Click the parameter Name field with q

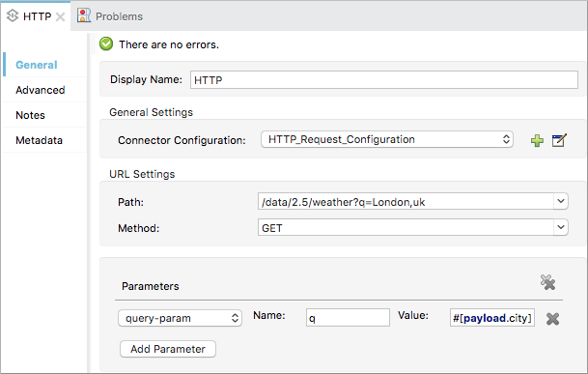[x=348, y=318]
